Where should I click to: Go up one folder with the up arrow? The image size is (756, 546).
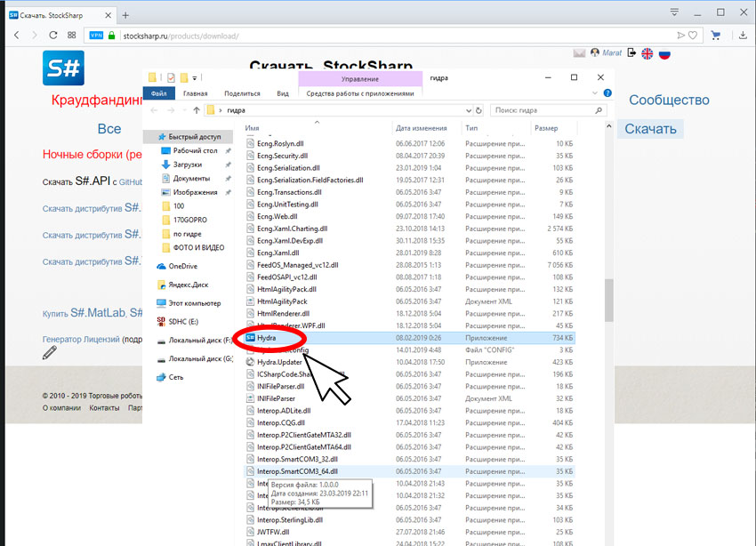click(197, 110)
